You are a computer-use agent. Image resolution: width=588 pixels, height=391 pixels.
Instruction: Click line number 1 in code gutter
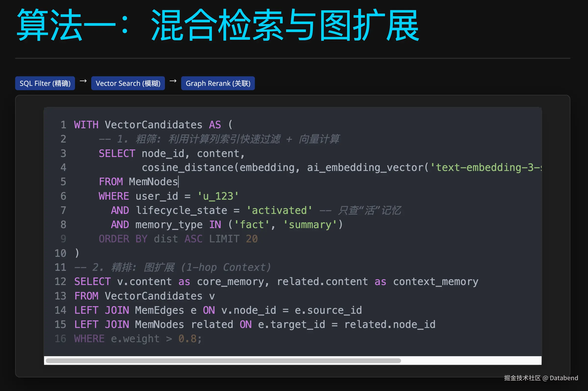pyautogui.click(x=63, y=125)
